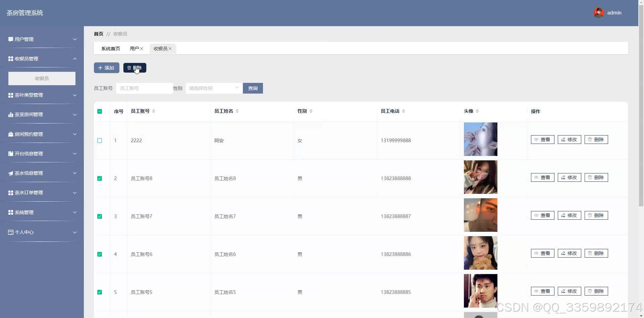Click the 添加 button
This screenshot has width=644, height=318.
tap(106, 68)
